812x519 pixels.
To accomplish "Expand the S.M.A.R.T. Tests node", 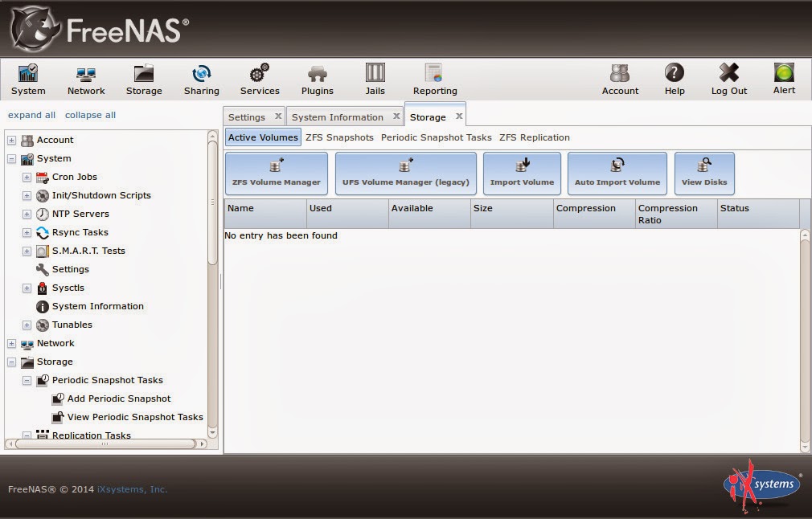I will pos(27,251).
